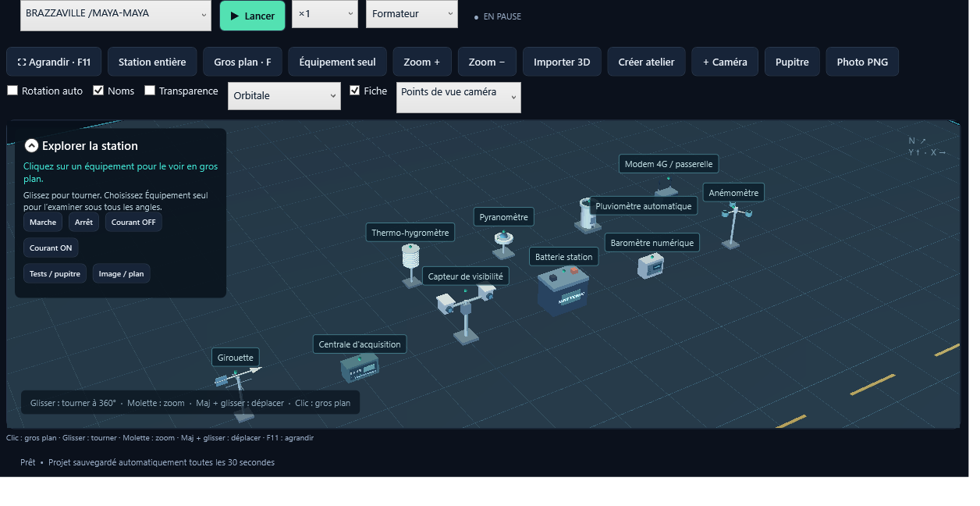Click the Zoom − button

point(487,62)
